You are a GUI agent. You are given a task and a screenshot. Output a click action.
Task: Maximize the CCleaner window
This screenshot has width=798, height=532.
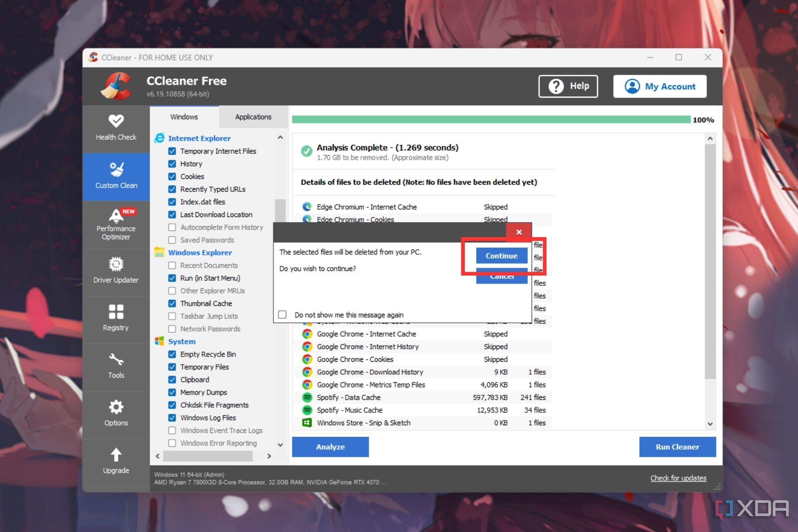coord(679,57)
